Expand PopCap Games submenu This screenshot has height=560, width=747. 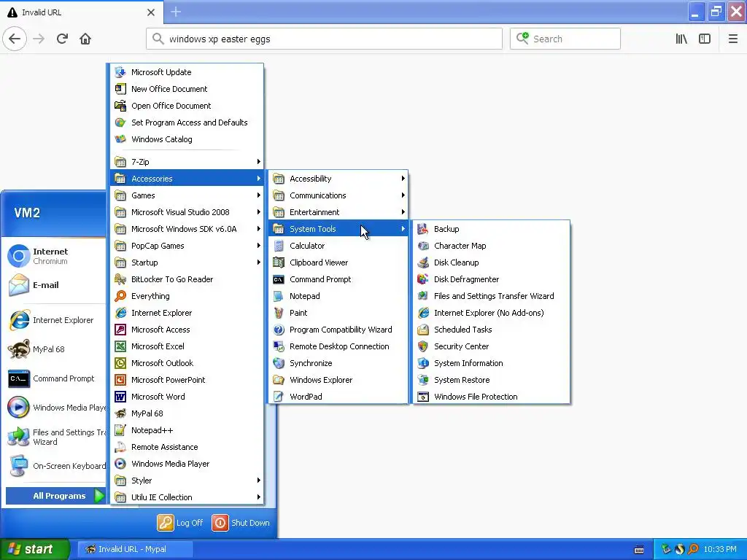[x=187, y=246]
